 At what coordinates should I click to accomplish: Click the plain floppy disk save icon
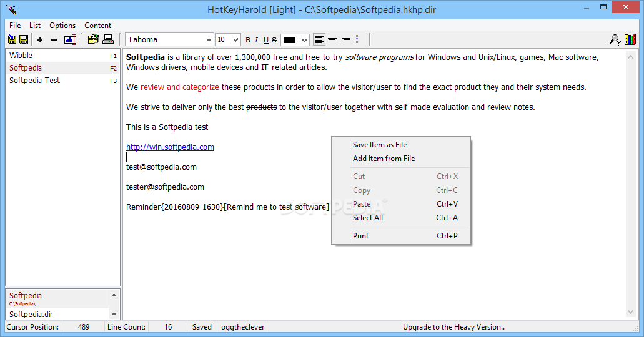click(x=24, y=39)
